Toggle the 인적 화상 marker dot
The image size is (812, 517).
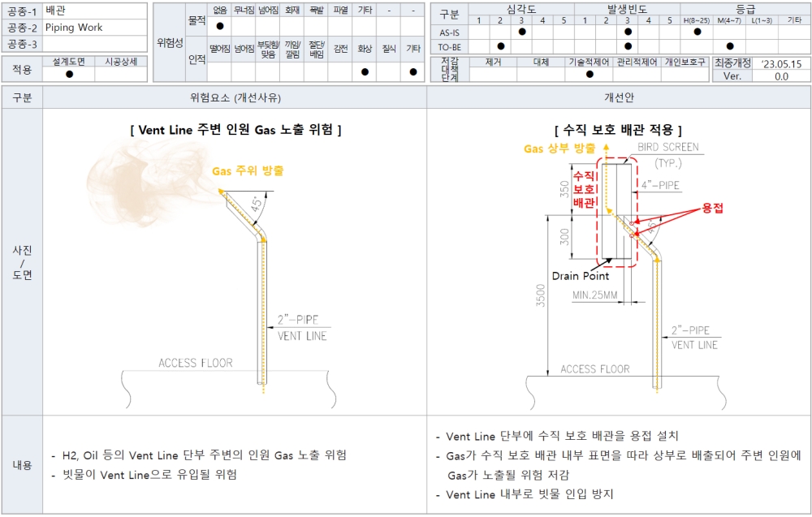coord(365,71)
